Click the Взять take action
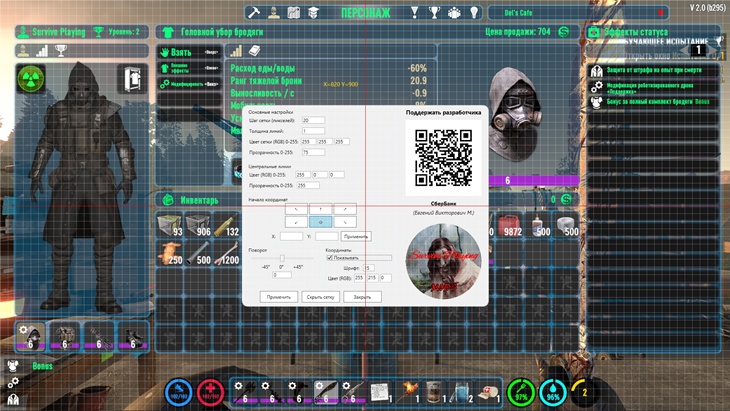The width and height of the screenshot is (730, 411). pos(189,52)
